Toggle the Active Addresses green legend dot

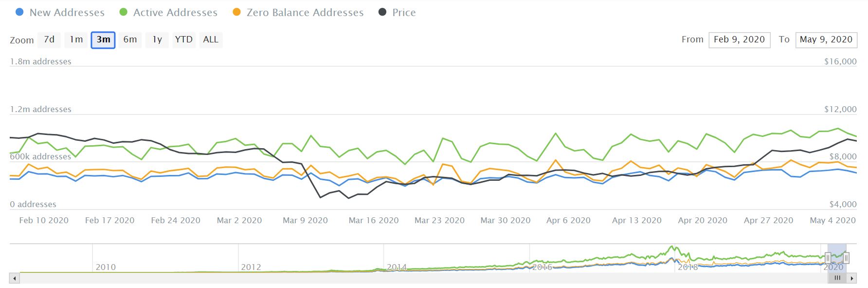124,13
